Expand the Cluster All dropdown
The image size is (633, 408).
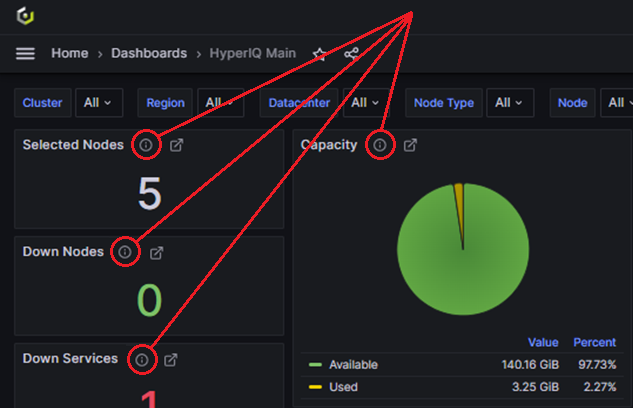99,103
